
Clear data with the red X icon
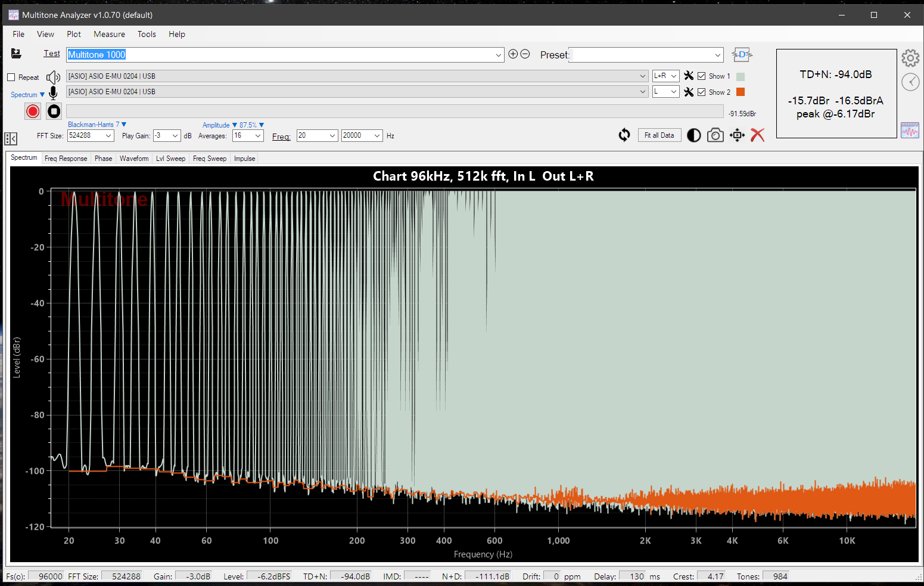click(757, 135)
